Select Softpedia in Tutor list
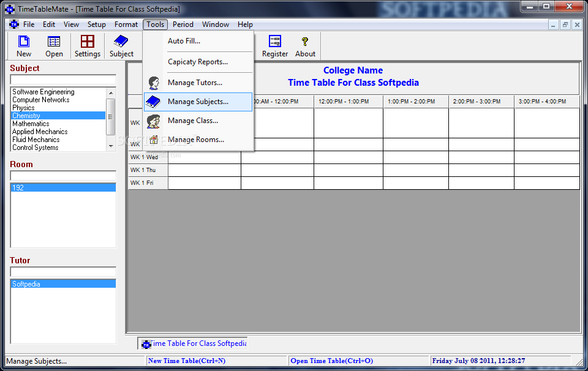Image resolution: width=588 pixels, height=371 pixels. click(63, 284)
